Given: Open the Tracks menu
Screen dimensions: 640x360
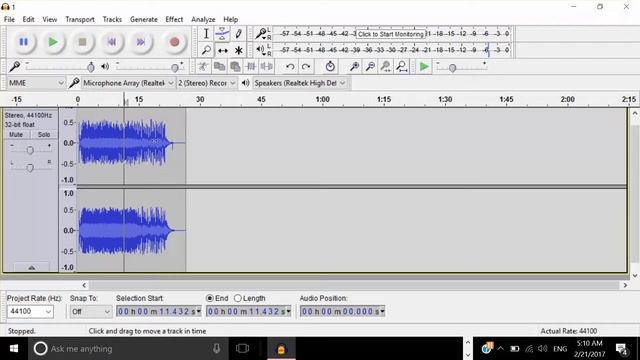Looking at the screenshot, I should tap(112, 19).
